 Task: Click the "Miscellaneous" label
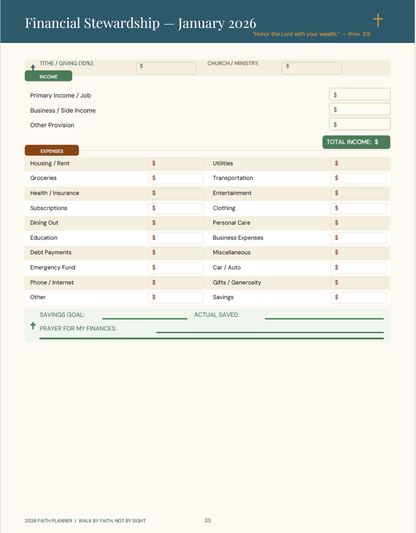pyautogui.click(x=231, y=253)
